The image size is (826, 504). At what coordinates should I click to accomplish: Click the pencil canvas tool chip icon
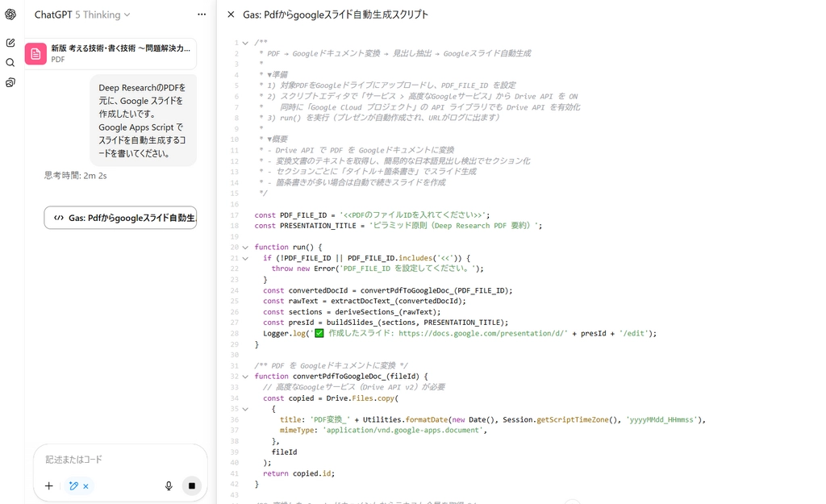click(x=73, y=485)
